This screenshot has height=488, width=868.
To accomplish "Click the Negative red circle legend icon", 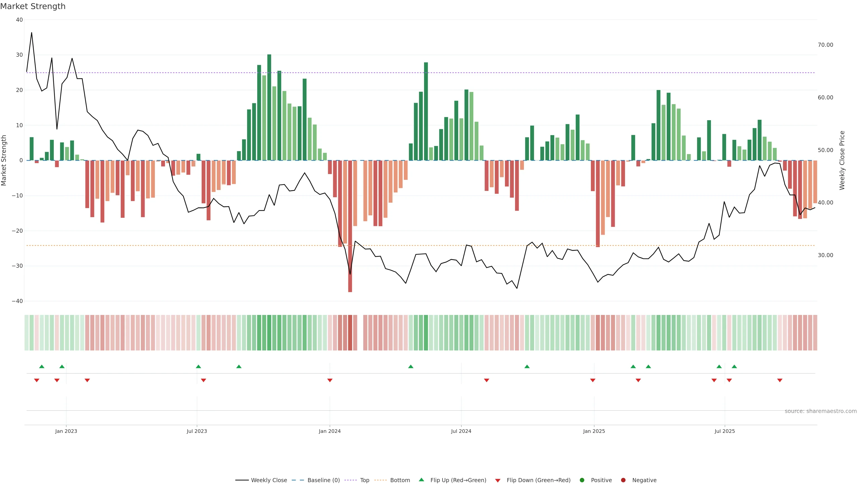I will [623, 480].
